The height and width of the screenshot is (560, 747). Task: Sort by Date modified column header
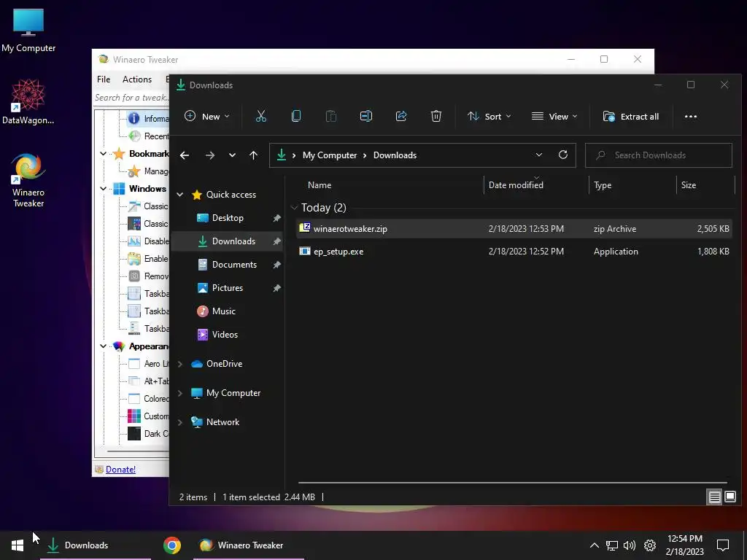pos(516,184)
